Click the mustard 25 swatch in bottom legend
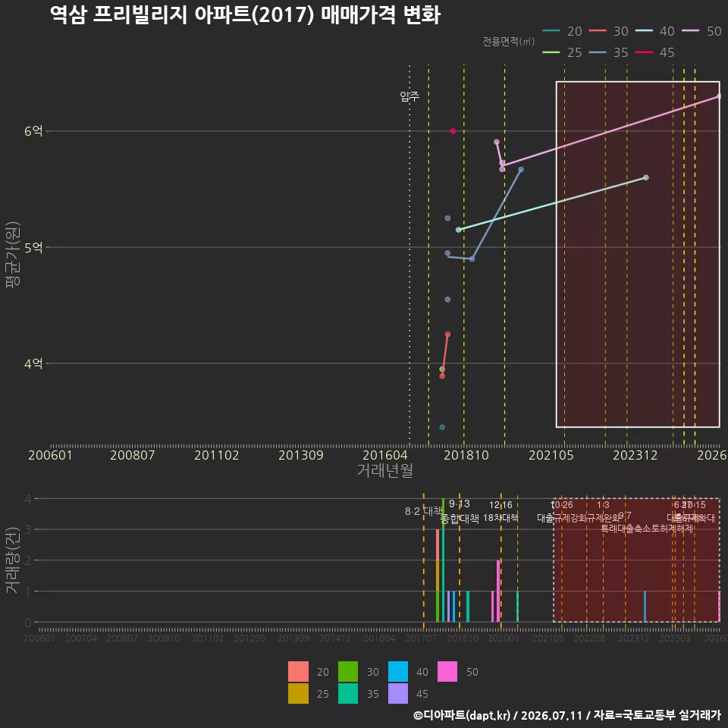Image resolution: width=728 pixels, height=728 pixels. [x=298, y=693]
